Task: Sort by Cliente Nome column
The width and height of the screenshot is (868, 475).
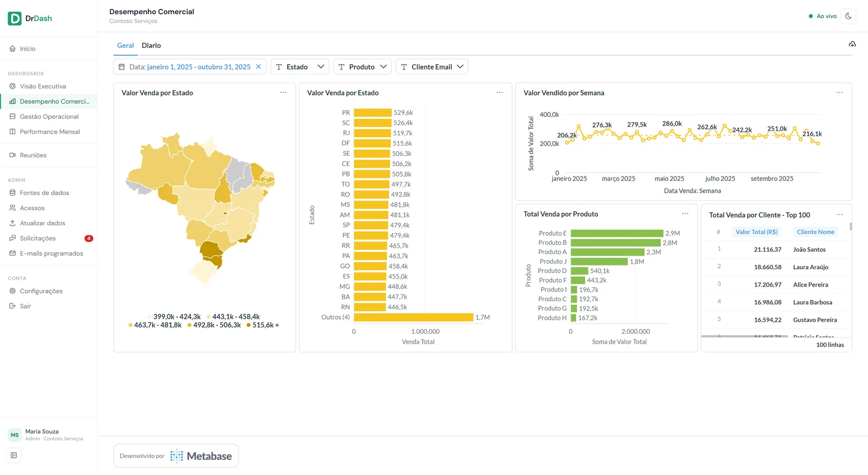Action: click(x=816, y=232)
